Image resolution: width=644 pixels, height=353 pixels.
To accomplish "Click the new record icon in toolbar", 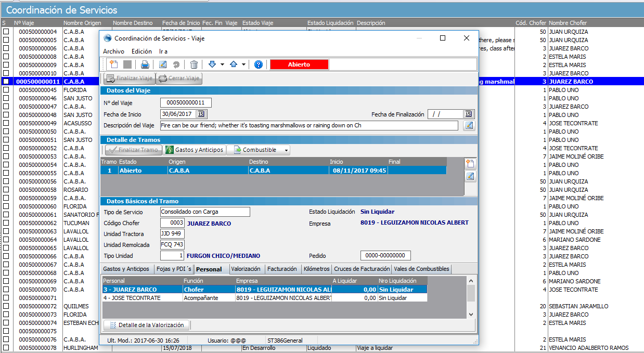I will point(114,64).
